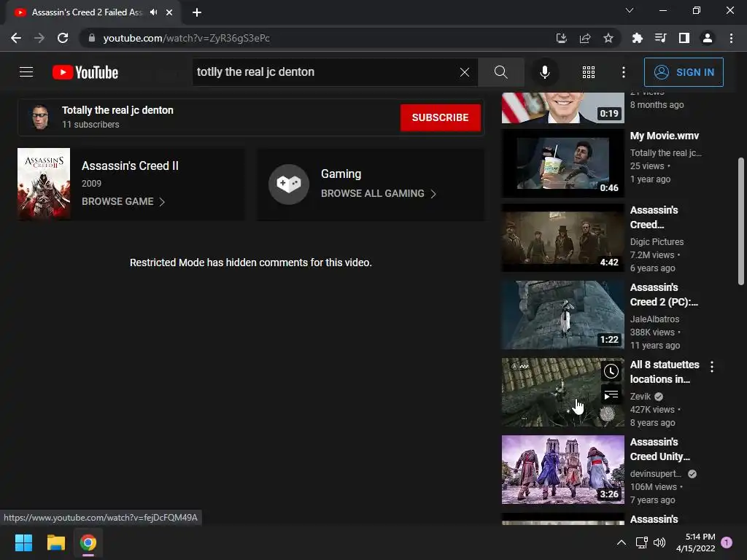Mute tab via speaker icon

click(153, 12)
